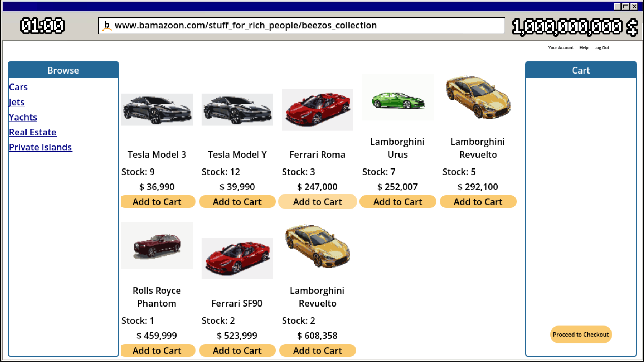Screen dimensions: 644x362
Task: Select the gold Revuelto image priced $608,358
Action: (x=318, y=246)
